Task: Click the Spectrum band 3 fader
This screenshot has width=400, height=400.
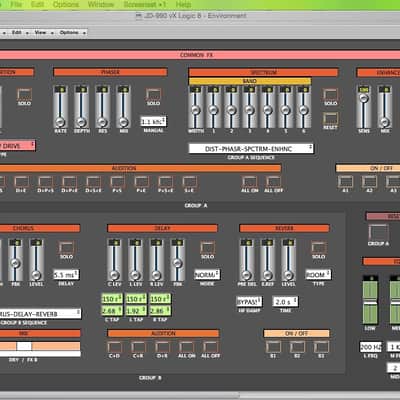Action: [249, 107]
